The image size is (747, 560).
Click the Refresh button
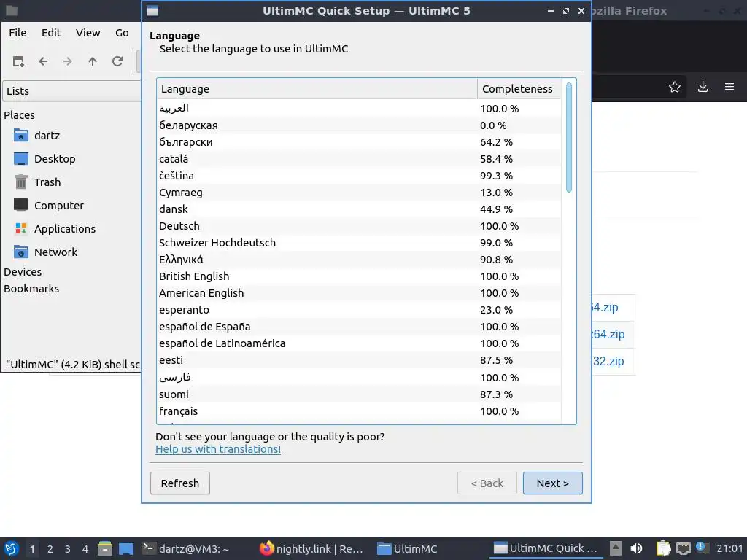(180, 483)
